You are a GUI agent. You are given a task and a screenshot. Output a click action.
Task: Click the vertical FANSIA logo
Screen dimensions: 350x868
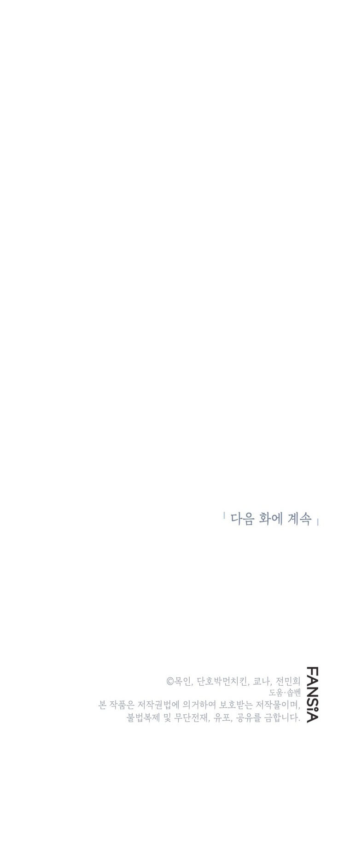[x=311, y=694]
